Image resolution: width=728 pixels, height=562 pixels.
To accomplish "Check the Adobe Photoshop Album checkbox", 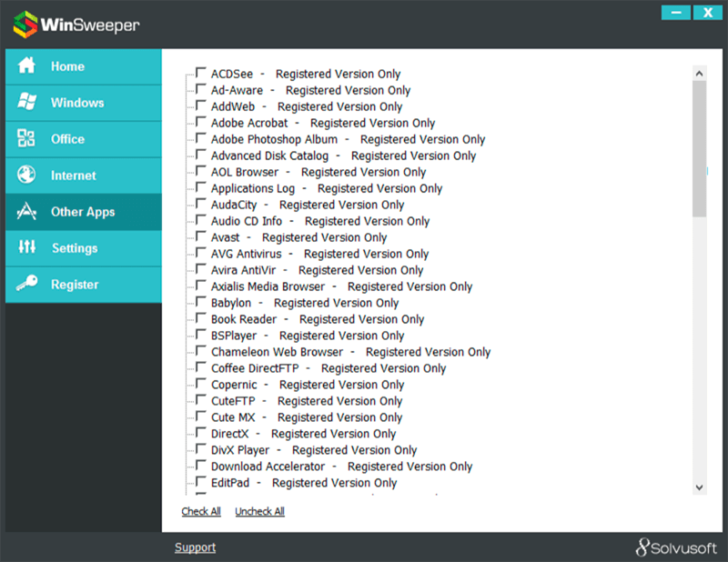I will [200, 138].
